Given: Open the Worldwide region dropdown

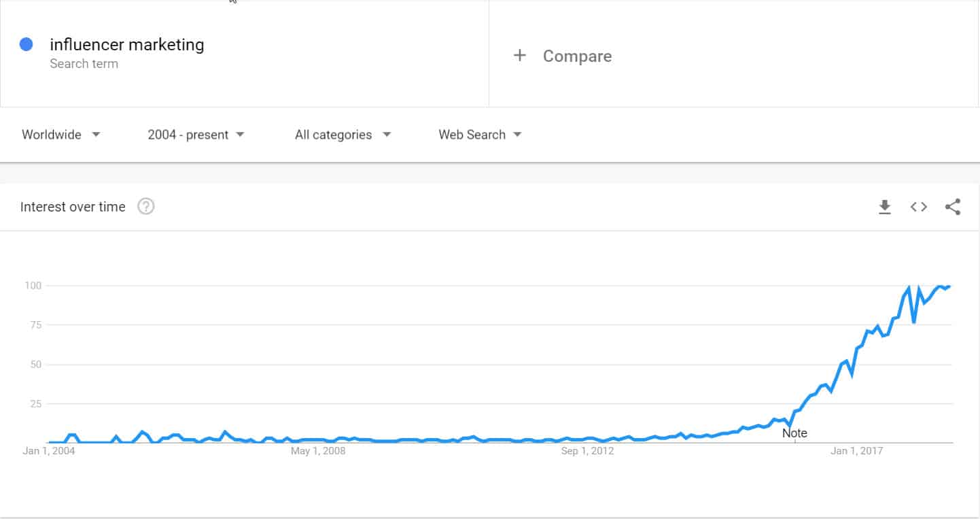Looking at the screenshot, I should coord(61,135).
